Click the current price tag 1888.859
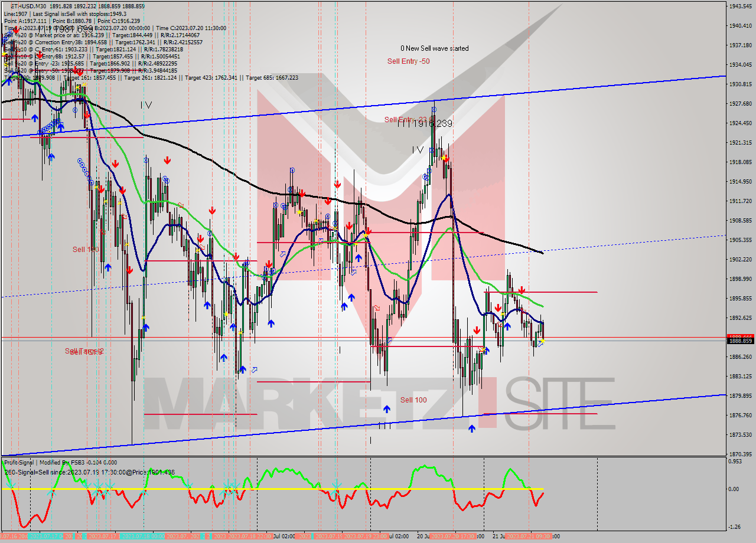This screenshot has height=543, width=756. pyautogui.click(x=740, y=341)
